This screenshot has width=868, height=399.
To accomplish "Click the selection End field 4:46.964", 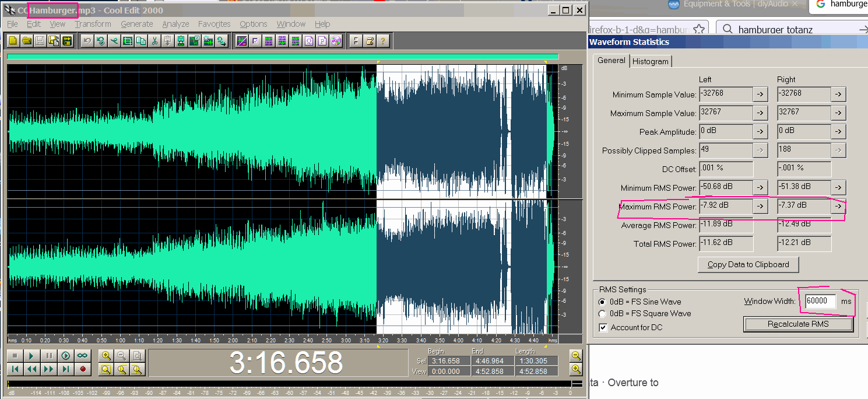I will point(493,361).
